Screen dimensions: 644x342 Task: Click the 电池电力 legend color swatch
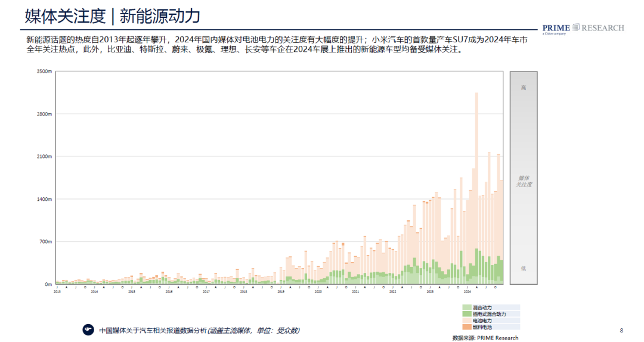click(466, 321)
